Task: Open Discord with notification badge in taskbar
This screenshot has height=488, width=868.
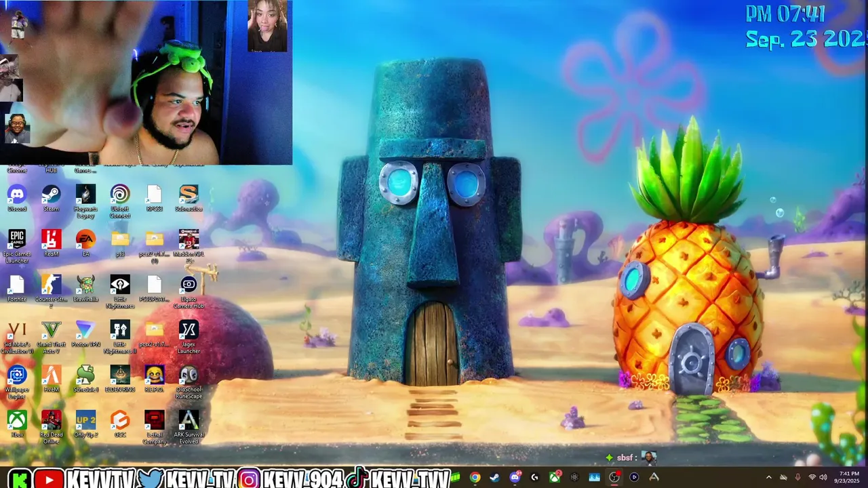Action: (515, 477)
